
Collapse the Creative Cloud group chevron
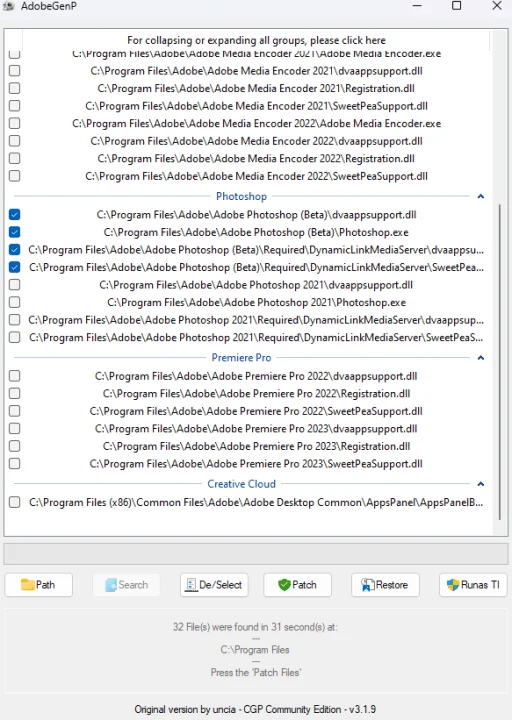481,484
